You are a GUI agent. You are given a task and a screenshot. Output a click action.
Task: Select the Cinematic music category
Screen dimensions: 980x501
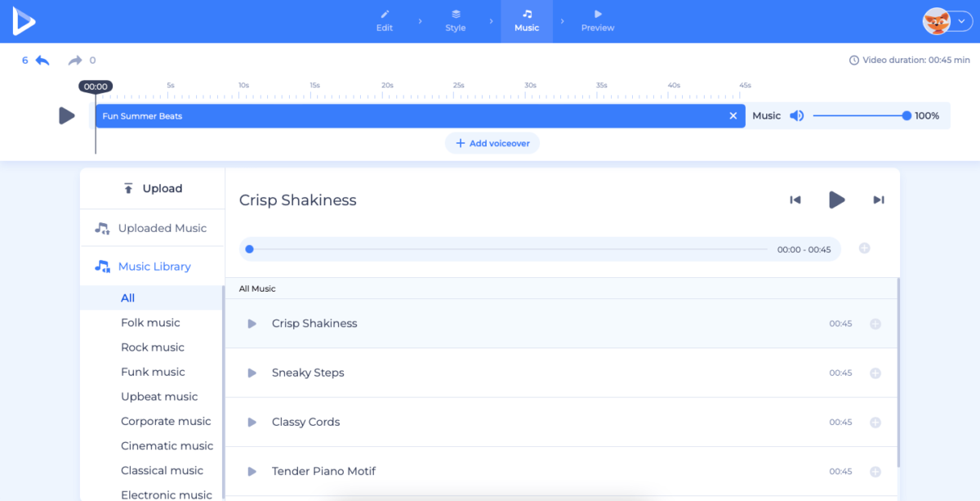pos(167,446)
